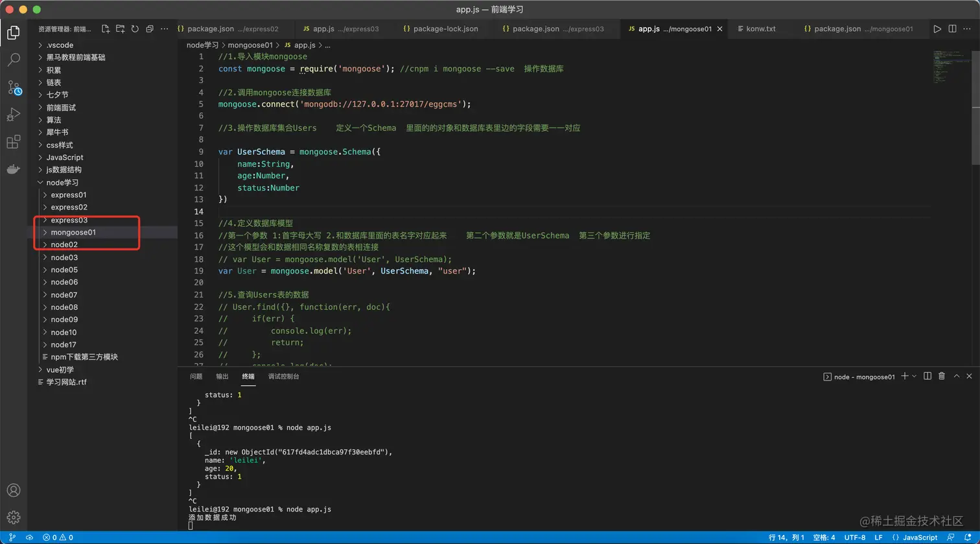The width and height of the screenshot is (980, 544).
Task: Create a new file in explorer
Action: (106, 29)
